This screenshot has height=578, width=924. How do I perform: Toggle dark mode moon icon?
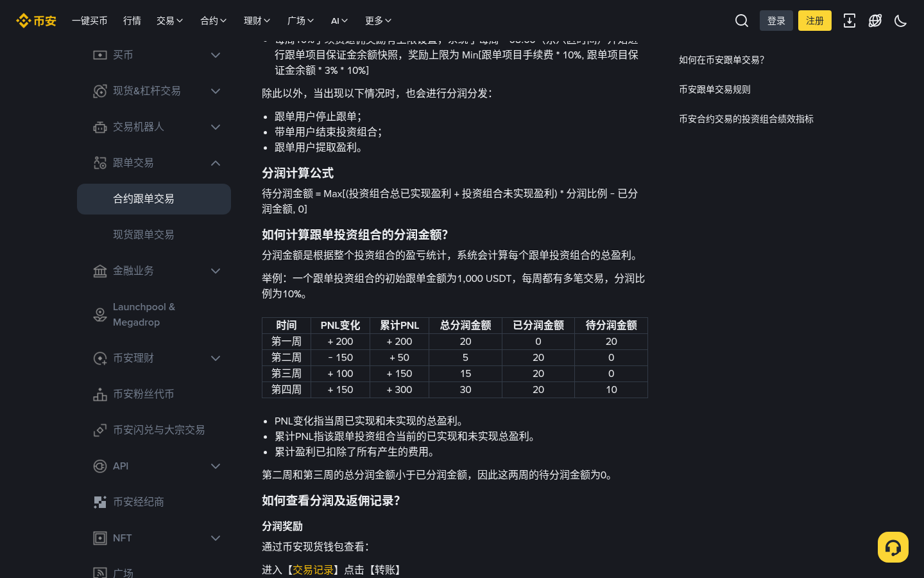[901, 21]
